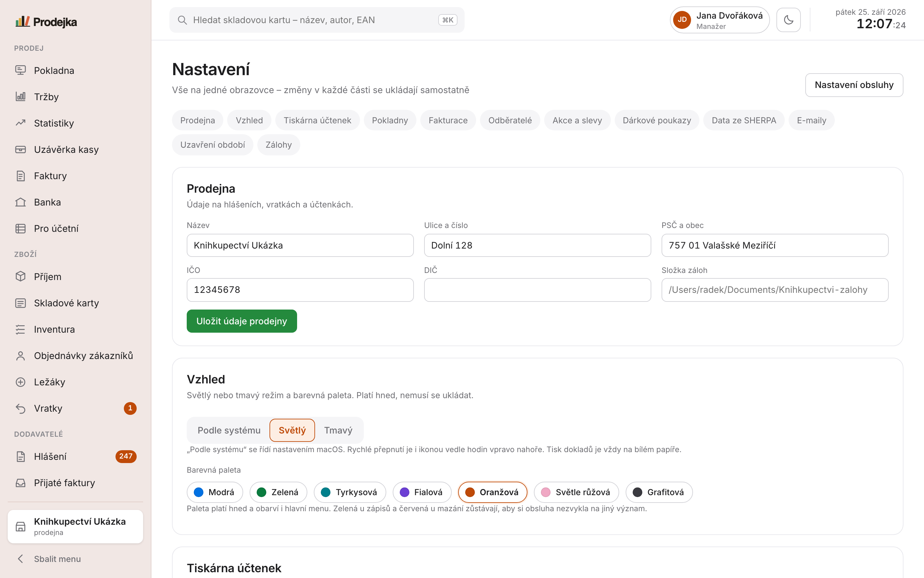Screen dimensions: 924x578
Task: Click the badge showing 1 beside Vratky
Action: point(130,408)
